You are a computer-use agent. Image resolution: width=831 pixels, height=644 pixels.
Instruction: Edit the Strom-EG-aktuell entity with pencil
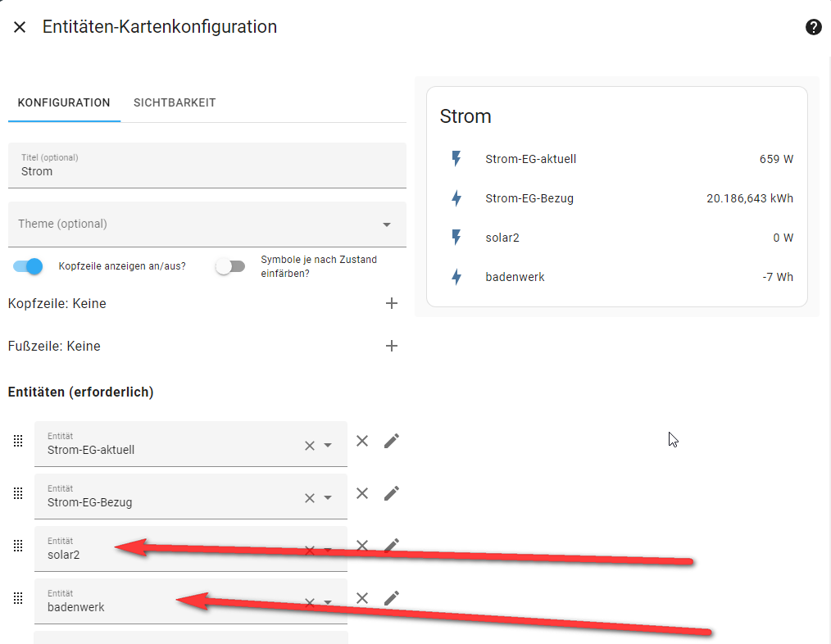(391, 441)
